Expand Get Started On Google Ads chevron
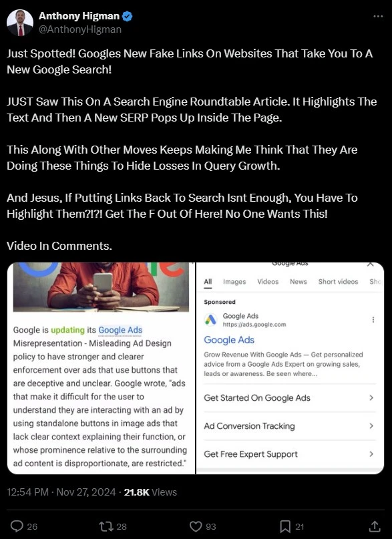 coord(371,397)
